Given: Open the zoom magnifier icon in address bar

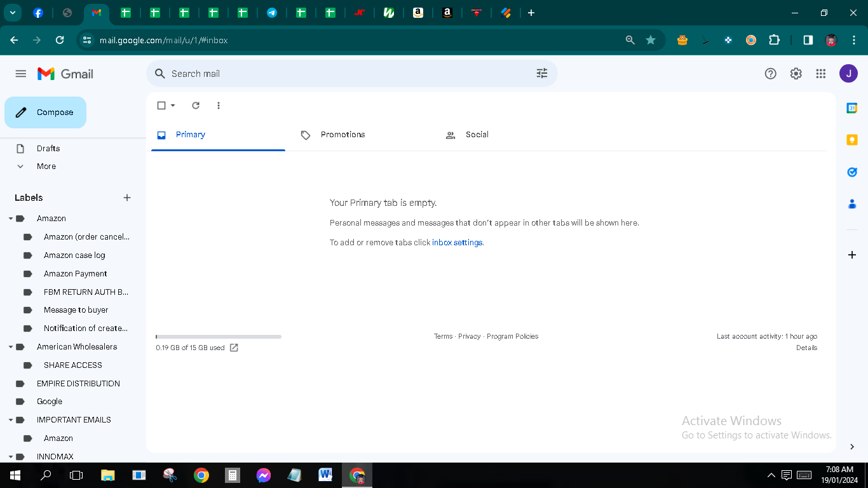Looking at the screenshot, I should click(x=630, y=40).
